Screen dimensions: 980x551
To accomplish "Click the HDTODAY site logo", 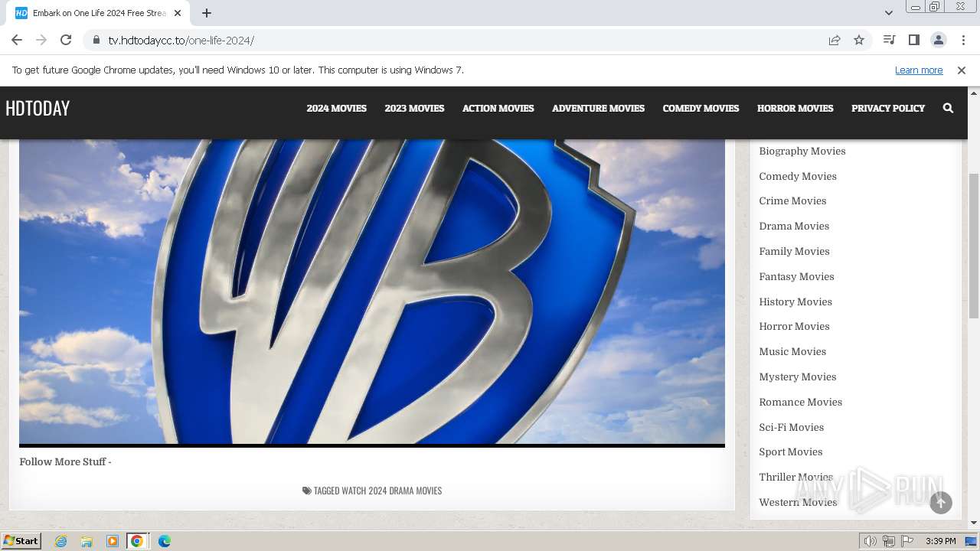I will (38, 108).
